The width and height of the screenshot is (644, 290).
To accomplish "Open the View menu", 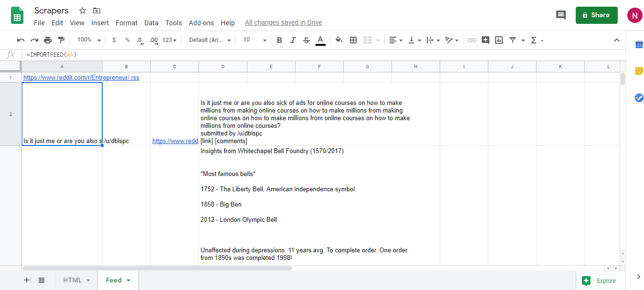I will 77,23.
